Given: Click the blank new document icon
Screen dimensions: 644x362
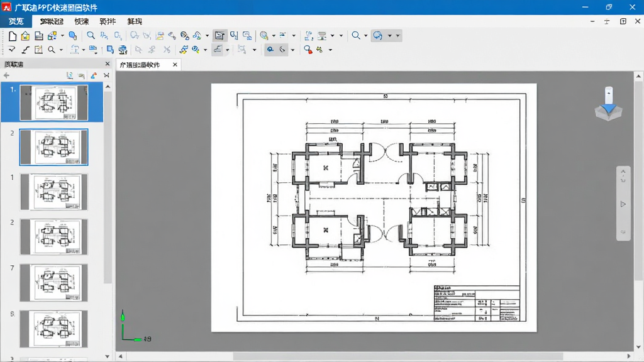Looking at the screenshot, I should point(13,36).
